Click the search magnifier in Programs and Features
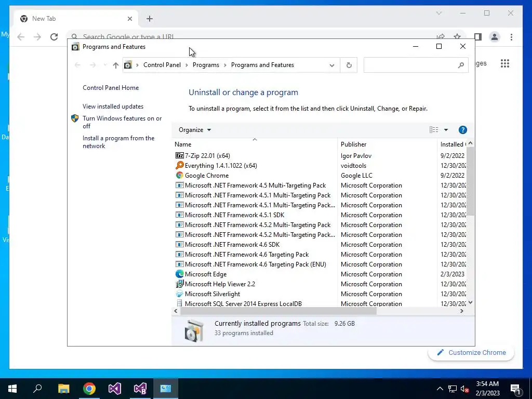This screenshot has height=399, width=532. (x=460, y=65)
